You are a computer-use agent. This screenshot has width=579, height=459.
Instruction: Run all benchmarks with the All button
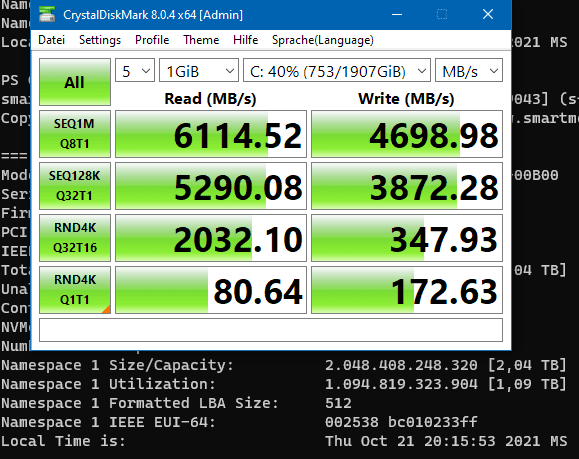(x=75, y=82)
